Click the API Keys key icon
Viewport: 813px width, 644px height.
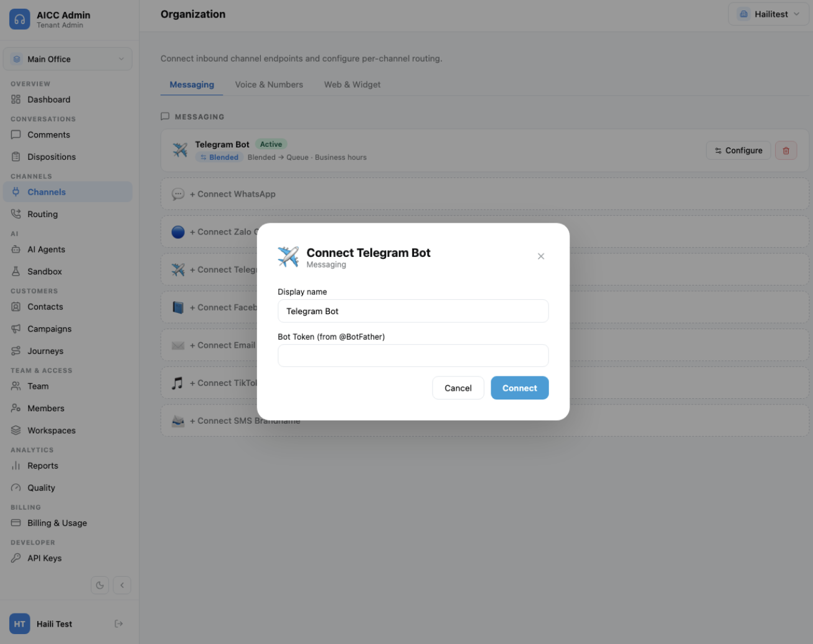(16, 558)
